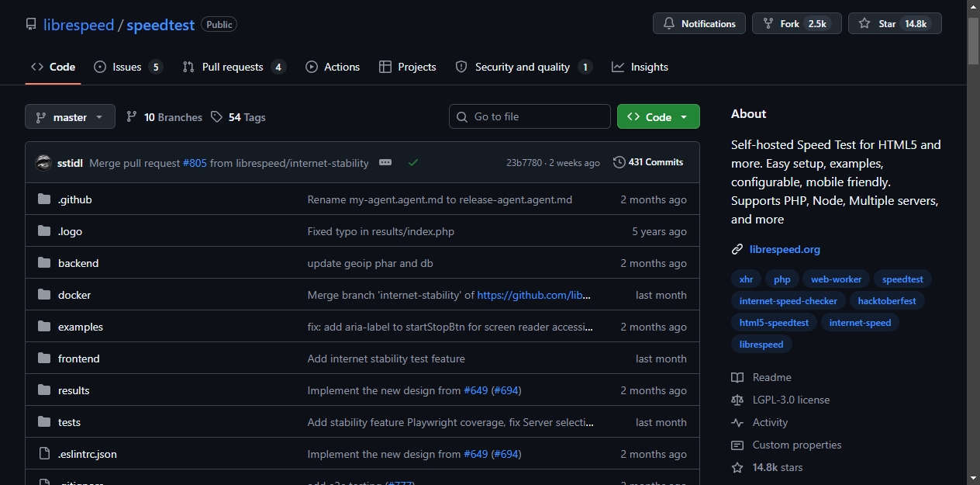
Task: Open the .eslintrc.json file
Action: [88, 454]
